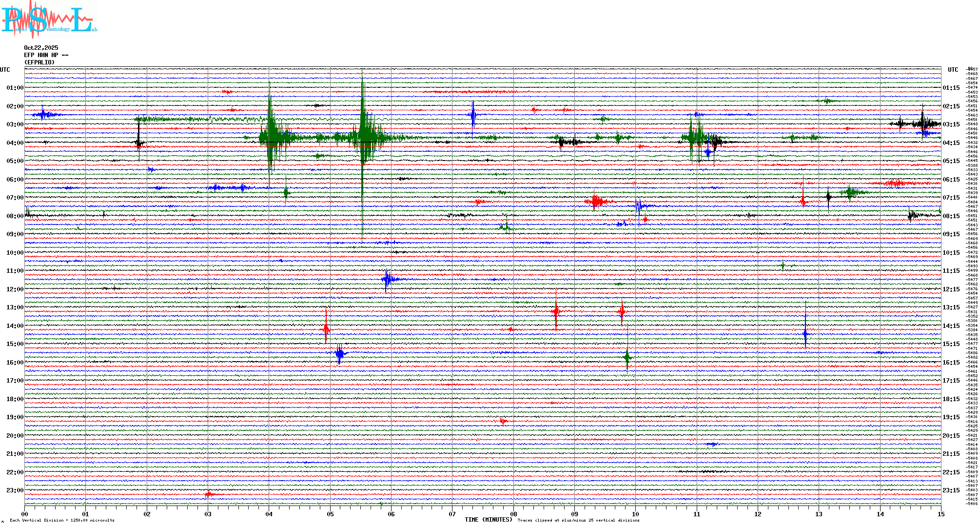Click the EFP HHN HP station label
The image size is (980, 527).
[x=46, y=55]
